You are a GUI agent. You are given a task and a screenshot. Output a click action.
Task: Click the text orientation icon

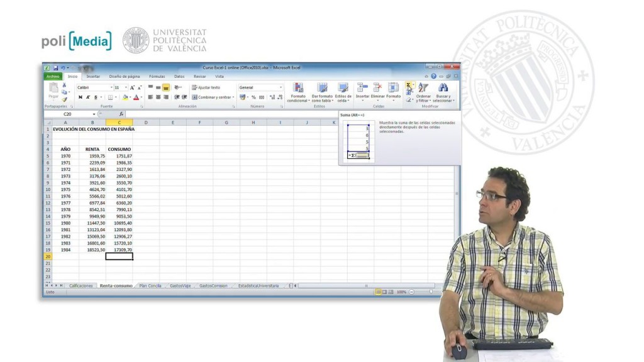pyautogui.click(x=177, y=87)
